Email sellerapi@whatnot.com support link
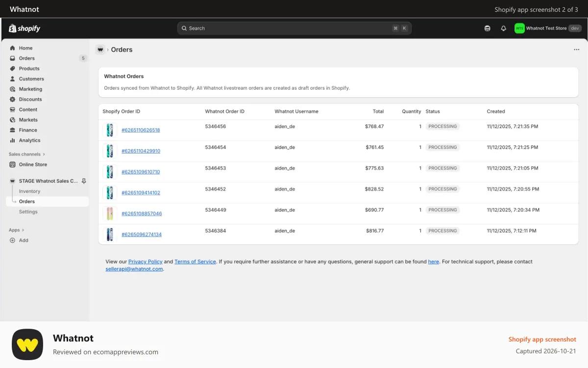 tap(134, 269)
